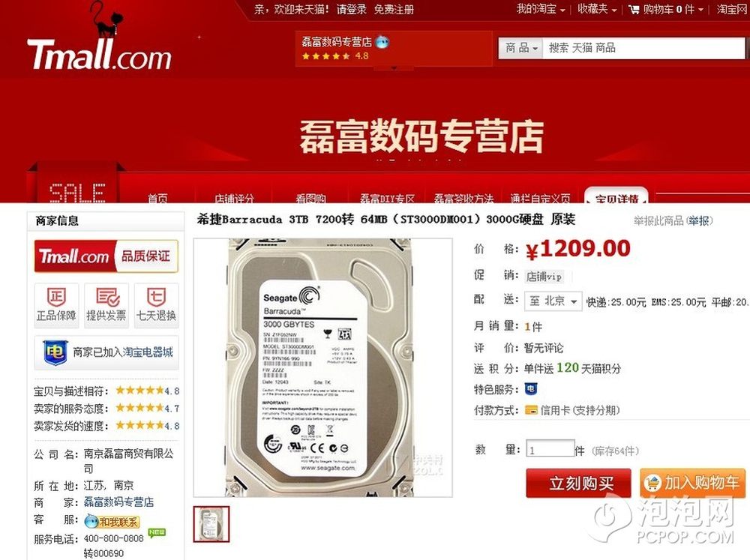Open the shopping cart icon in top bar

634,9
